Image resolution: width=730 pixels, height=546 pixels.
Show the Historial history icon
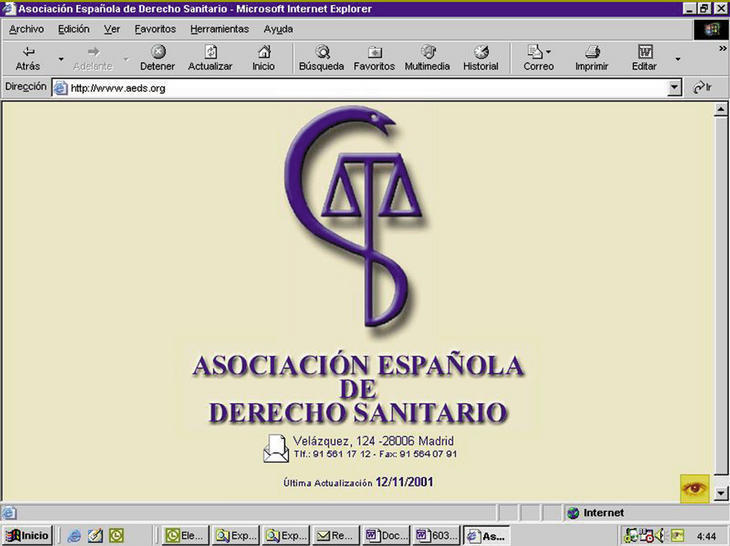click(x=480, y=52)
